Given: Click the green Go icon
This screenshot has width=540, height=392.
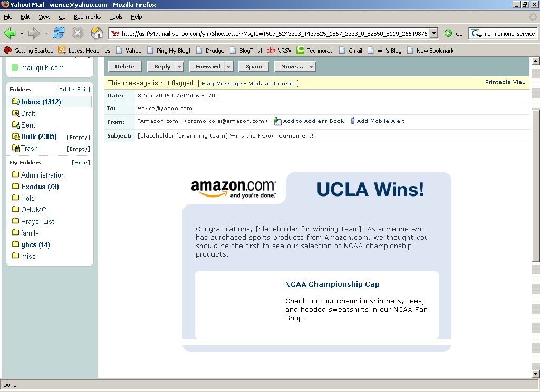Looking at the screenshot, I should pos(448,33).
